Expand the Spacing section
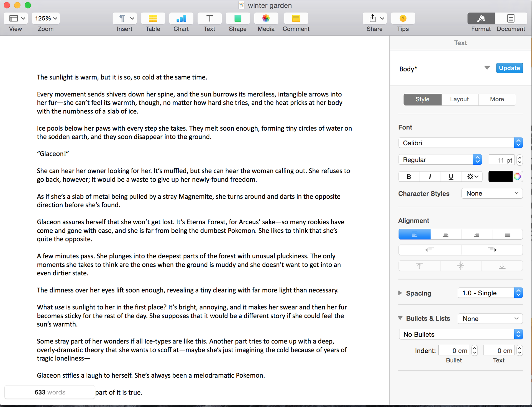The height and width of the screenshot is (407, 532). (x=400, y=293)
